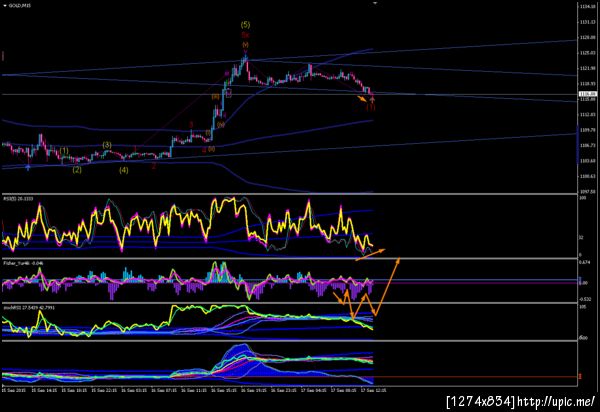
Task: Click the stochRSI indicator window label
Action: coord(29,308)
